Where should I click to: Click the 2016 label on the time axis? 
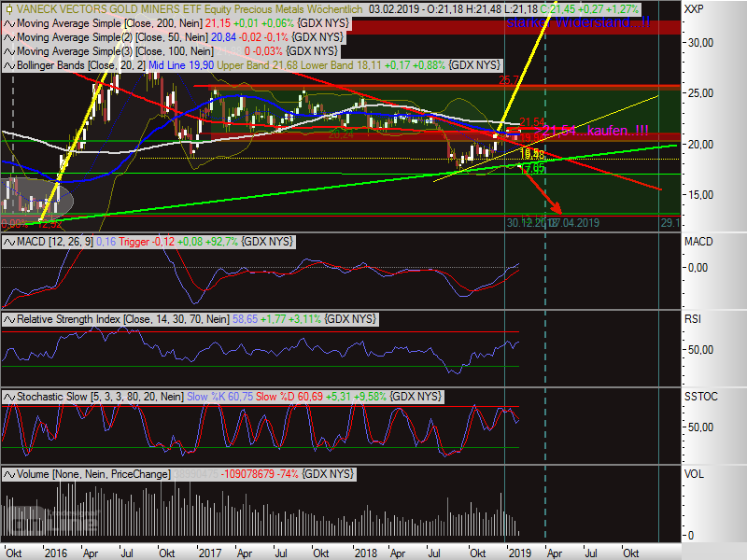click(x=56, y=553)
